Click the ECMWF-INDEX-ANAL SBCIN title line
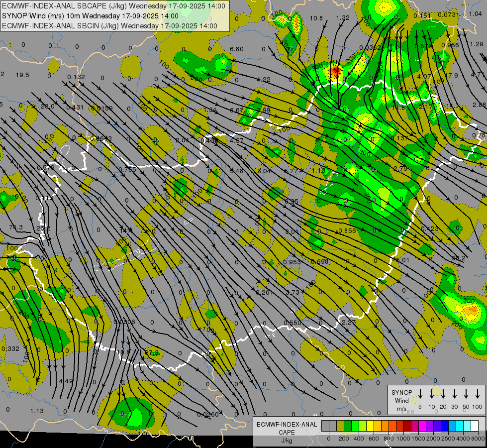 pyautogui.click(x=109, y=25)
